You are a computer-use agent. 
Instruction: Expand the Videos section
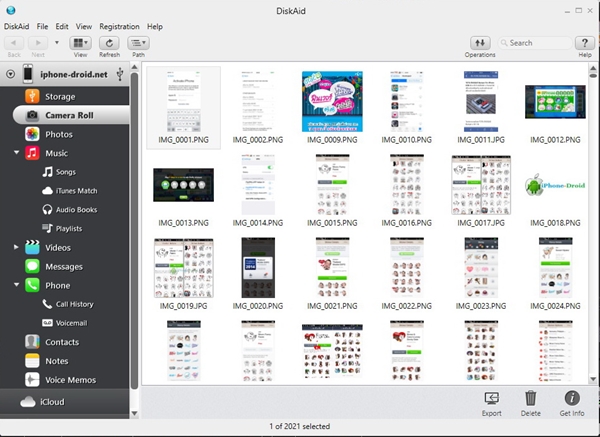click(x=16, y=247)
